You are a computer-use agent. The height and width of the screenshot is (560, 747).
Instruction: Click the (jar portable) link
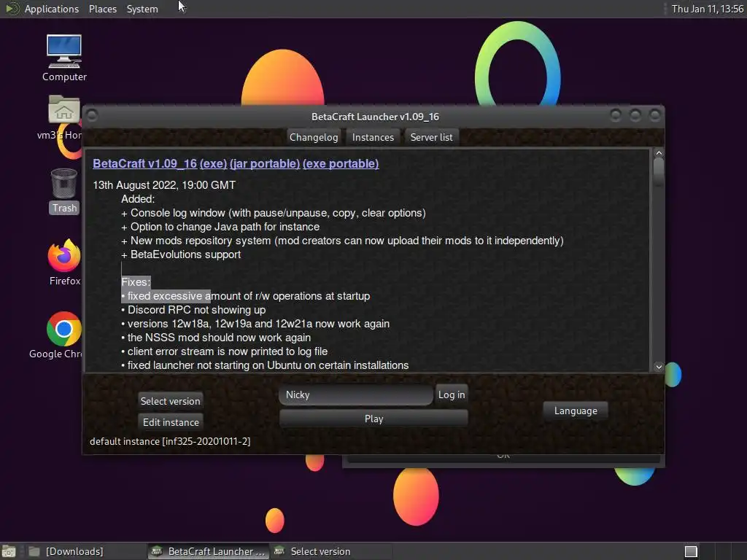(x=265, y=163)
